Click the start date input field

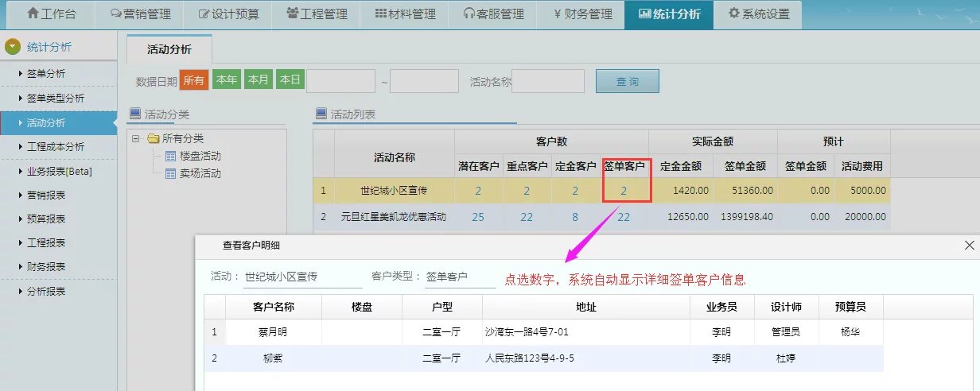(340, 81)
